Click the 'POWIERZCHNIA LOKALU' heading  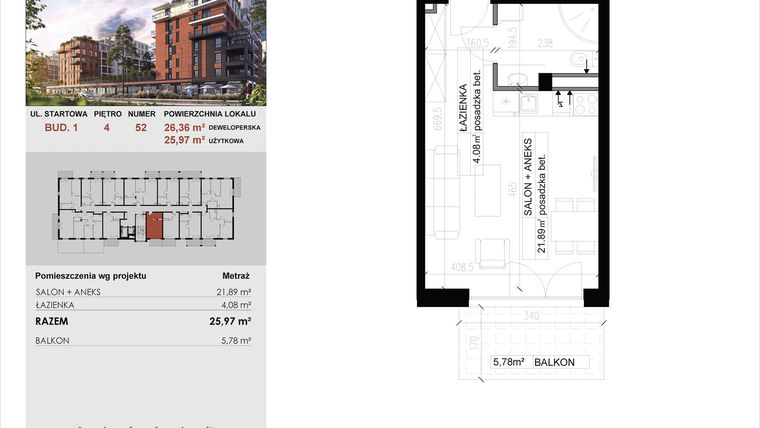point(210,114)
